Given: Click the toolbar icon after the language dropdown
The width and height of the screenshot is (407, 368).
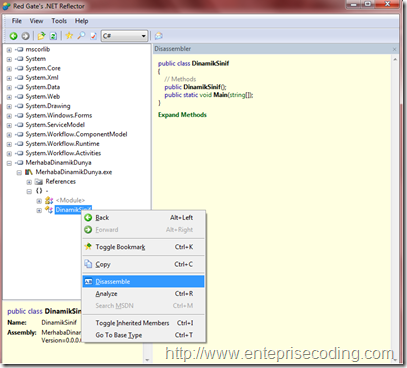Looking at the screenshot, I should pyautogui.click(x=159, y=36).
